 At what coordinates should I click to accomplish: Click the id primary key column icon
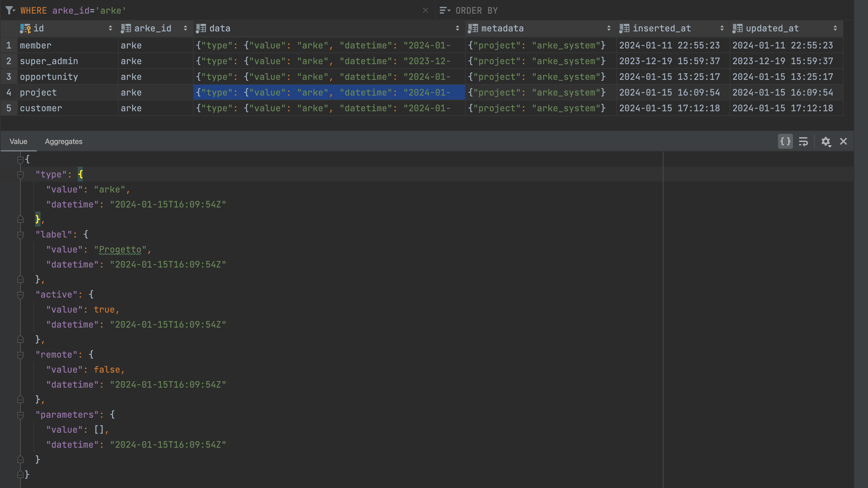pos(25,28)
